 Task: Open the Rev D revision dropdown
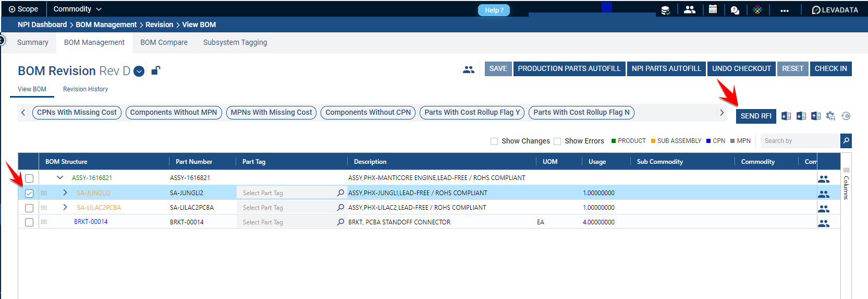coord(139,71)
